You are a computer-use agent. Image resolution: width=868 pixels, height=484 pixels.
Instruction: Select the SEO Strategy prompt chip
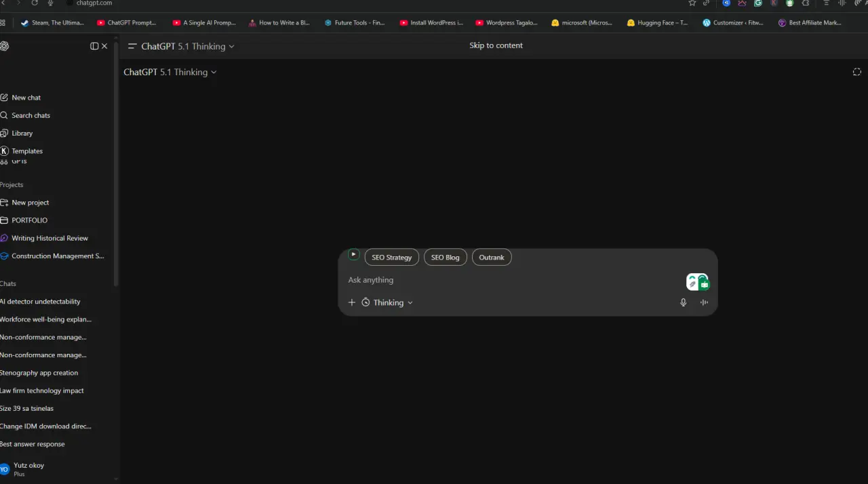pyautogui.click(x=391, y=258)
